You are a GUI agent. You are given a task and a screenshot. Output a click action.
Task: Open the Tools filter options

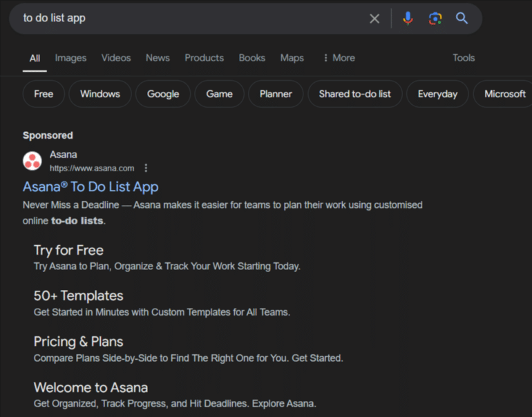(x=464, y=58)
